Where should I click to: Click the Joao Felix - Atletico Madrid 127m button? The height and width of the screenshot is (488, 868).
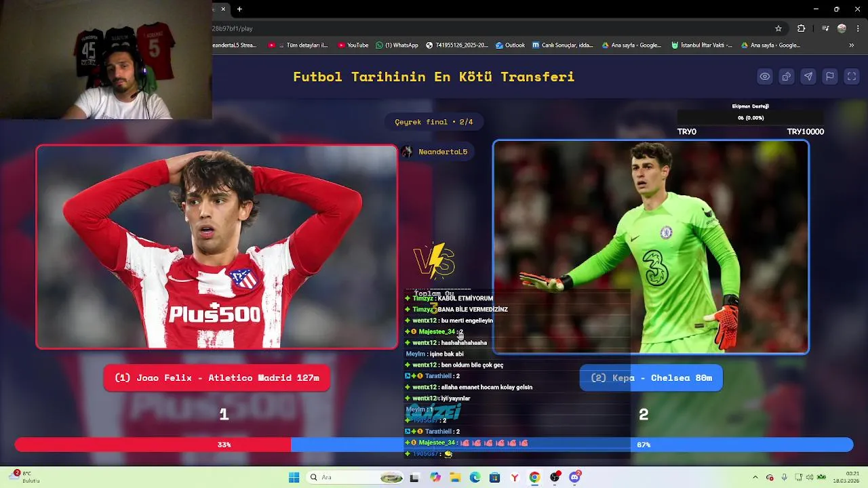coord(217,378)
